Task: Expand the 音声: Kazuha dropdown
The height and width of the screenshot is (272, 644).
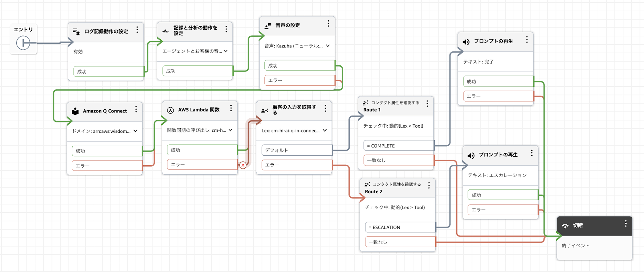Action: (328, 46)
